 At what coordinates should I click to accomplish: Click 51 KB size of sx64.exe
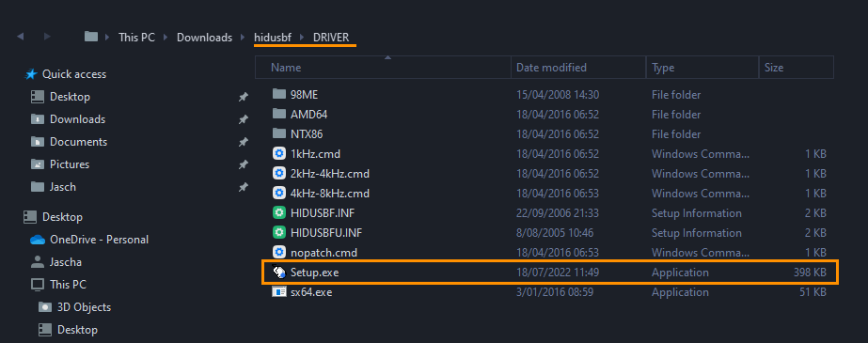pos(813,292)
